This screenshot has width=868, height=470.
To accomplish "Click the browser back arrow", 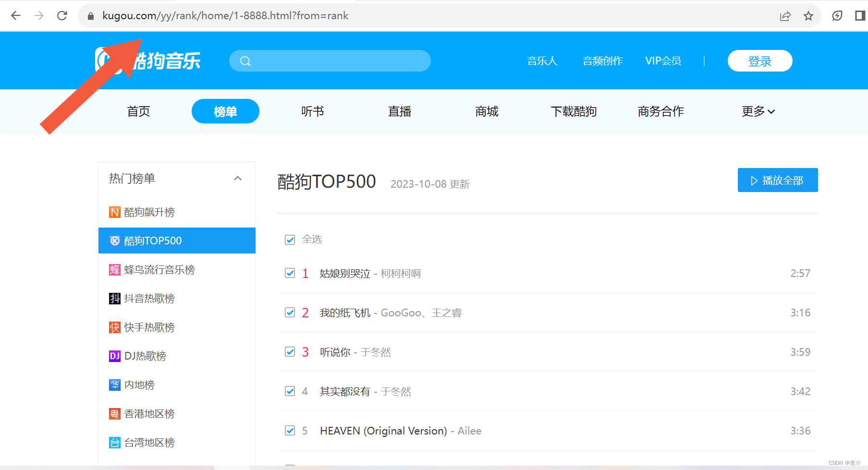I will click(x=16, y=16).
